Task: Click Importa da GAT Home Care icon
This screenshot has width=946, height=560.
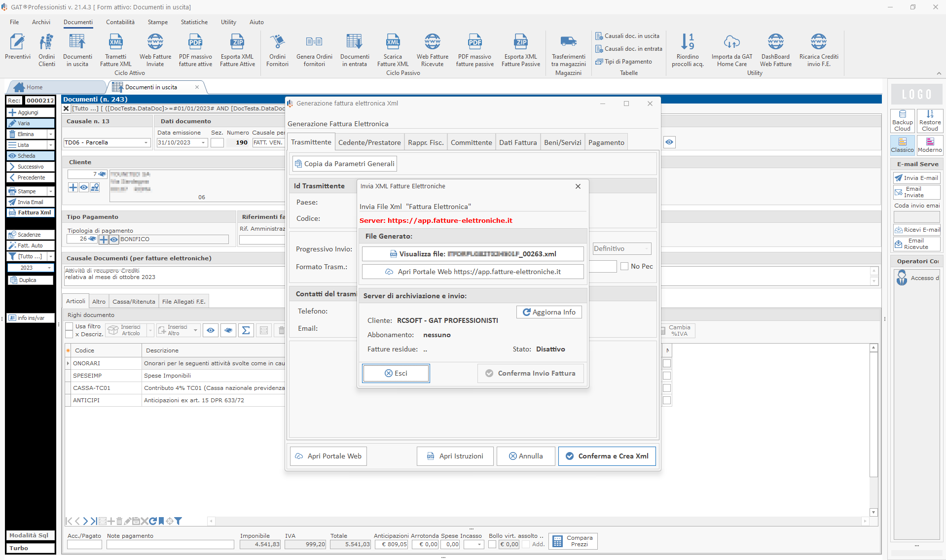Action: [x=732, y=50]
